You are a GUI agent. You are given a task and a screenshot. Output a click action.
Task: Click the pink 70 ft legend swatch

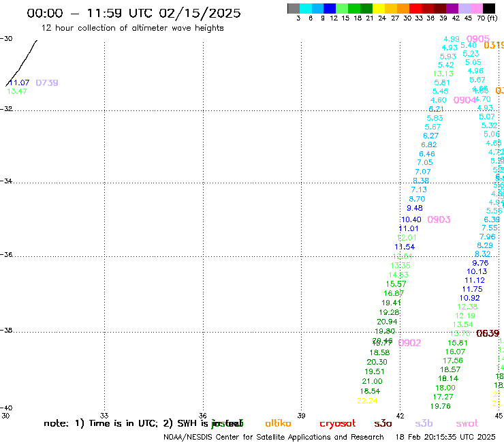tap(476, 8)
